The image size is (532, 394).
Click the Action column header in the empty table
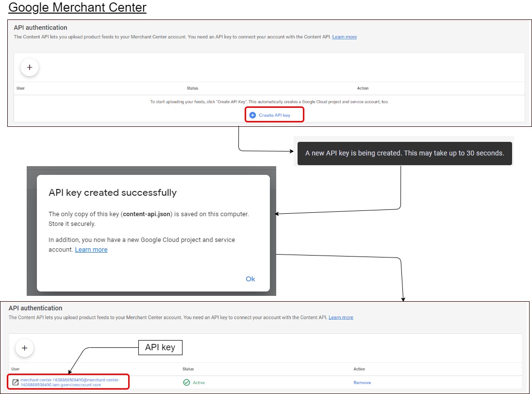tap(363, 88)
